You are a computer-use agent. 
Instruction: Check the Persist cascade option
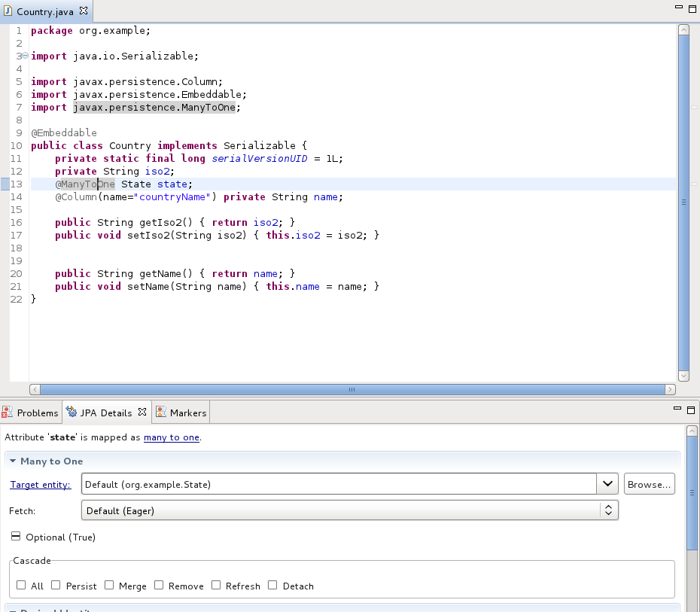point(55,584)
